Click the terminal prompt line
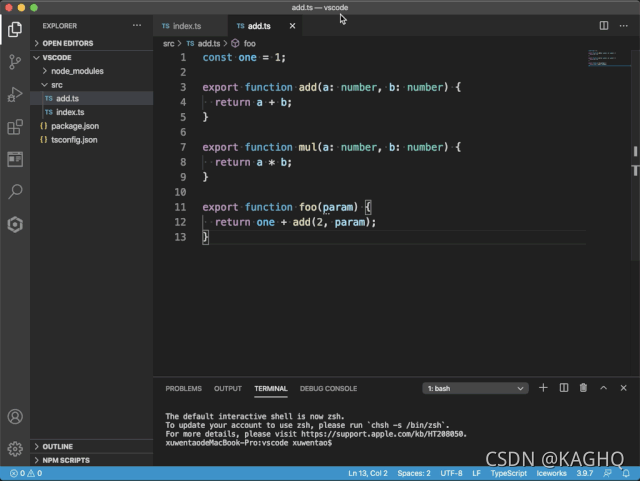The width and height of the screenshot is (640, 481). coord(249,443)
